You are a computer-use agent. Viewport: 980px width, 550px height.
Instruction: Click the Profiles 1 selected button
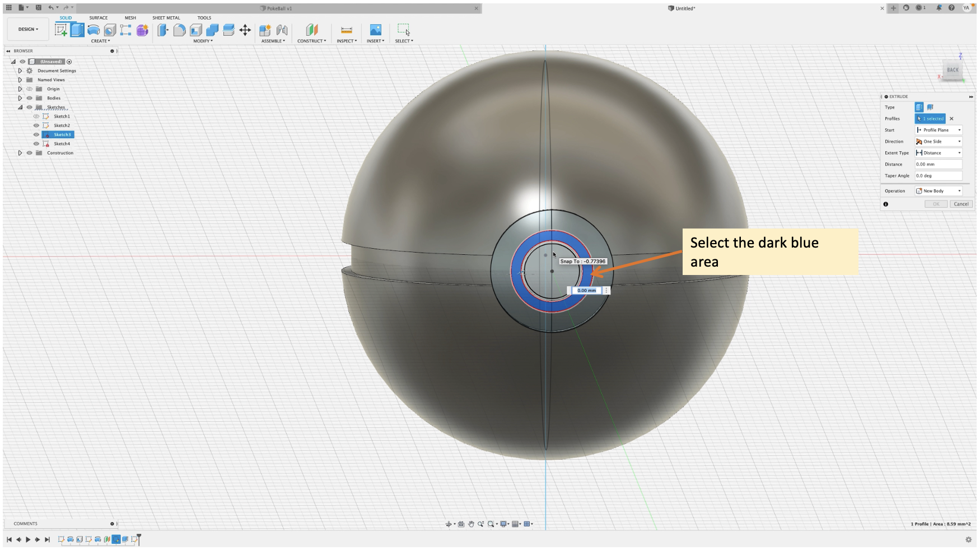pyautogui.click(x=930, y=119)
